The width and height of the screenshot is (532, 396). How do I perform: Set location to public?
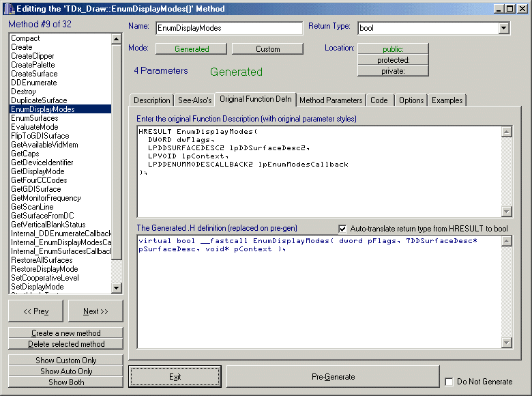pos(393,48)
